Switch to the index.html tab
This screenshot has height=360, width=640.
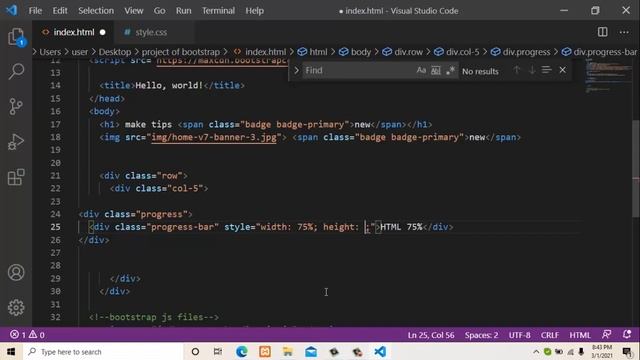click(73, 32)
